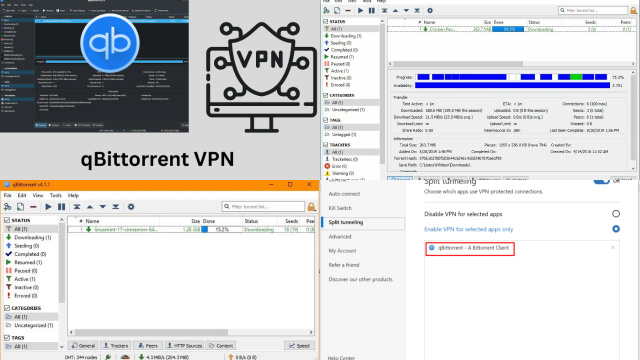Open Auto-connect settings in VPN sidebar
Viewport: 640px width, 360px height.
pyautogui.click(x=344, y=194)
